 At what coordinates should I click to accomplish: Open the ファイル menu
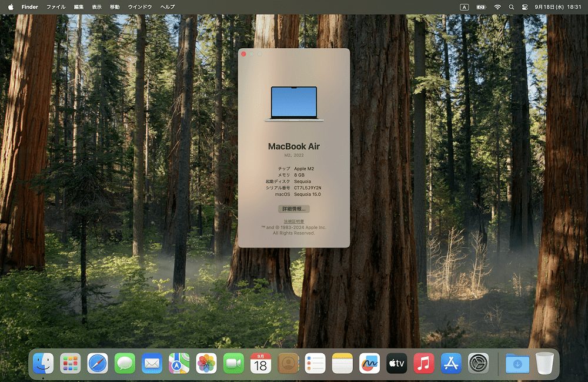pyautogui.click(x=56, y=6)
